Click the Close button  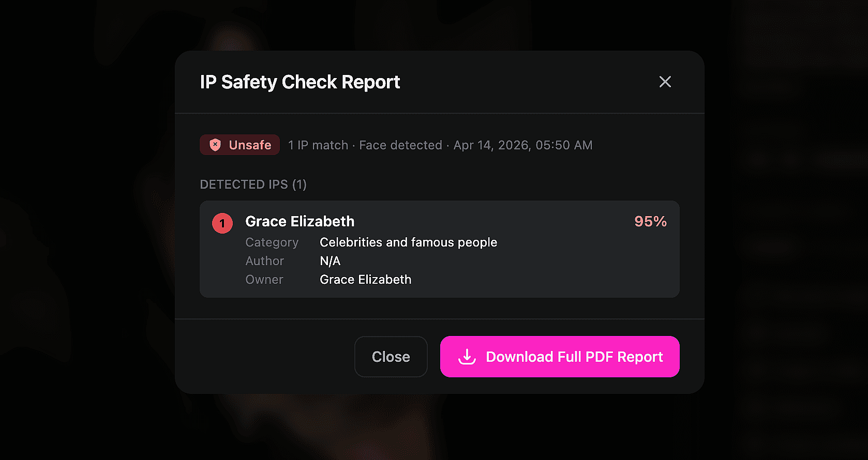point(391,357)
